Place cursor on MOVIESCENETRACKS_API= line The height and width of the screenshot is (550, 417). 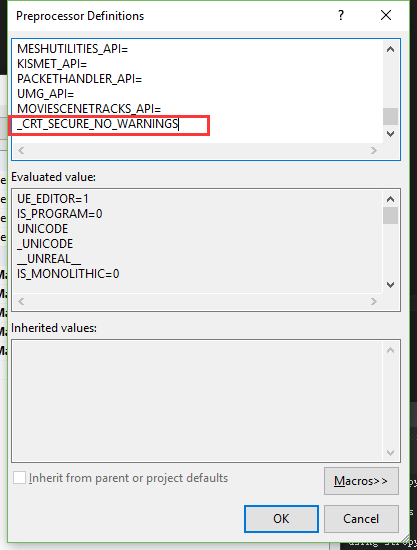click(89, 109)
